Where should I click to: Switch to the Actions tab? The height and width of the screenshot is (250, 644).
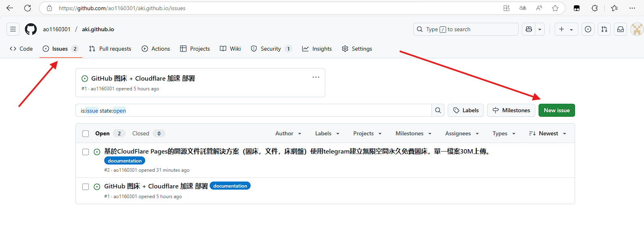tap(156, 49)
